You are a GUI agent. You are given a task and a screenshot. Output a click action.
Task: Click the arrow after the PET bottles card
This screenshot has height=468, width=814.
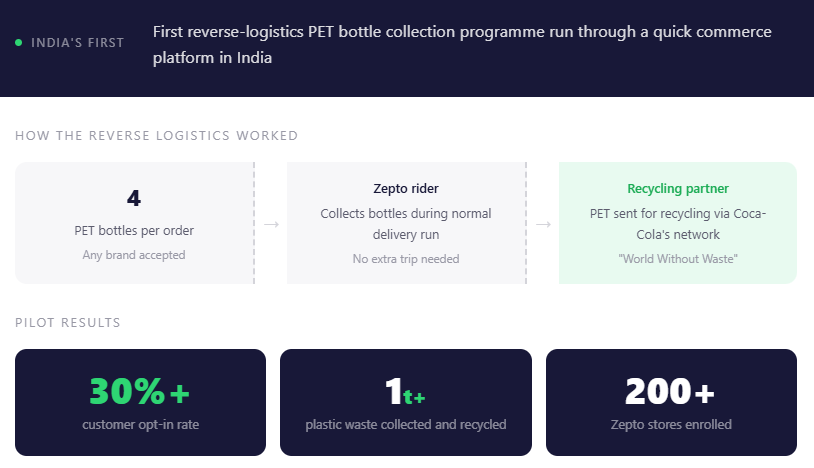270,224
